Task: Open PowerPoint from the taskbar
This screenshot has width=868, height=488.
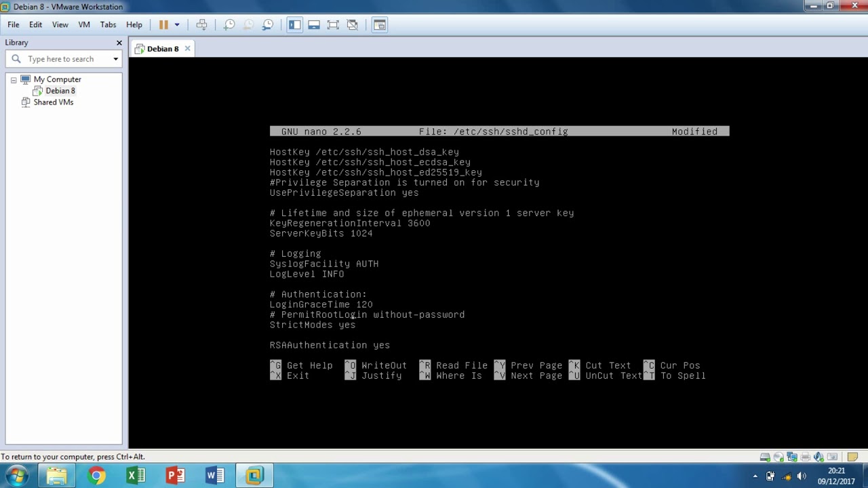Action: click(x=175, y=476)
